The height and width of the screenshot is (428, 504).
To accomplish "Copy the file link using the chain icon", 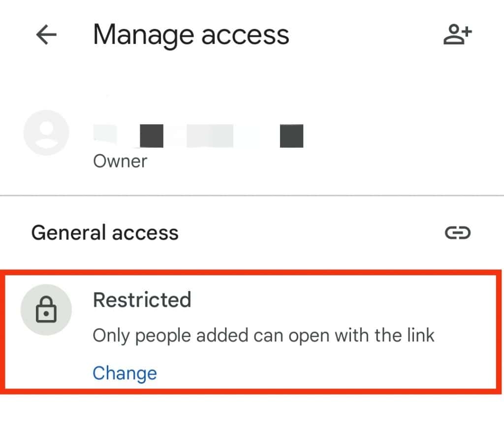I will tap(459, 232).
